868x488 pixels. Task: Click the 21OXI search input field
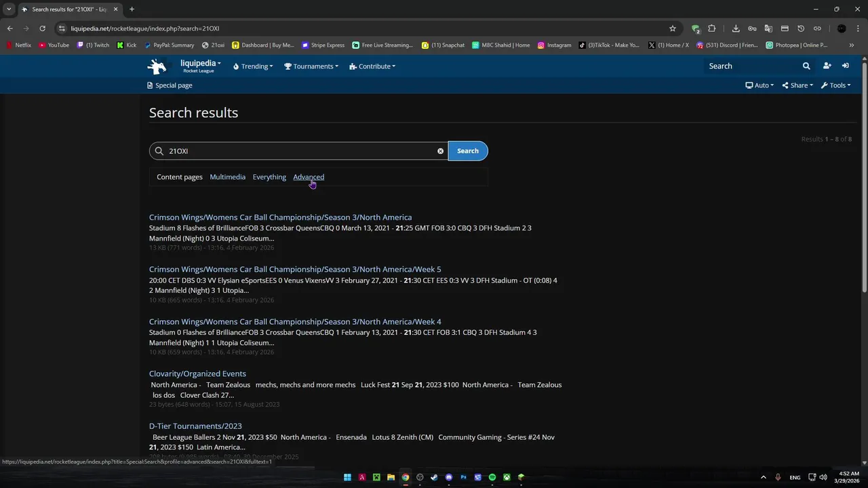pos(298,151)
